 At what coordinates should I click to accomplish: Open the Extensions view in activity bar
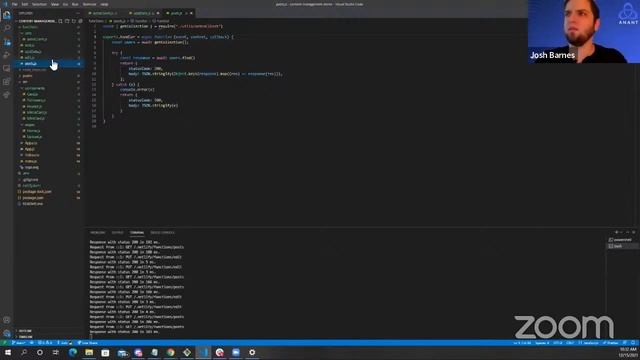[x=7, y=82]
